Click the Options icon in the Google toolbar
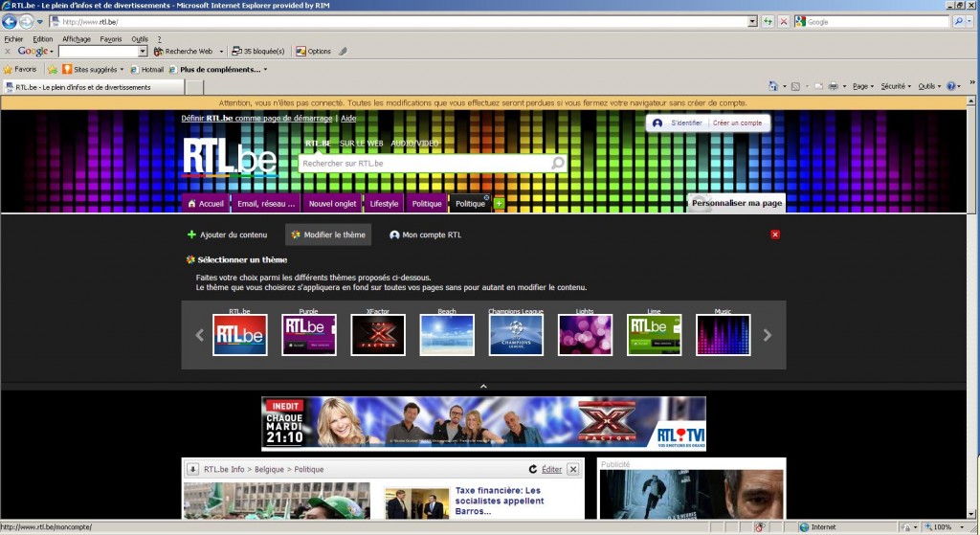Screen dimensions: 980x535 (x=313, y=52)
